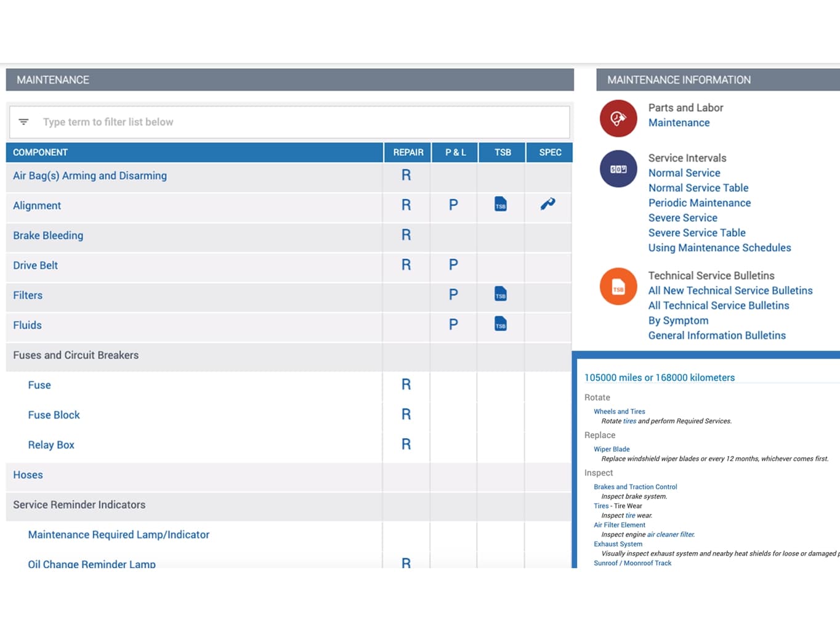Open the TSB document icon for Filters
Image resolution: width=840 pixels, height=631 pixels.
point(501,294)
